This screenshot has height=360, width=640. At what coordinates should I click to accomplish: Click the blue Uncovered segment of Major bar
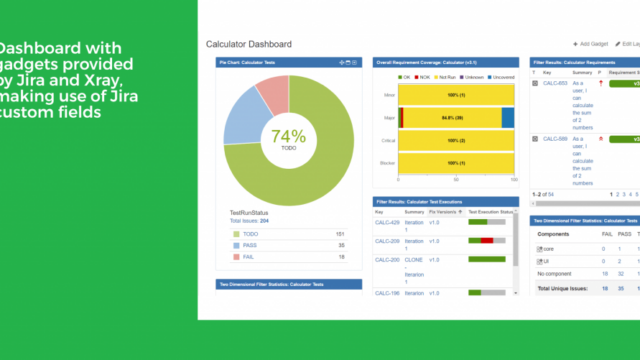tap(508, 118)
